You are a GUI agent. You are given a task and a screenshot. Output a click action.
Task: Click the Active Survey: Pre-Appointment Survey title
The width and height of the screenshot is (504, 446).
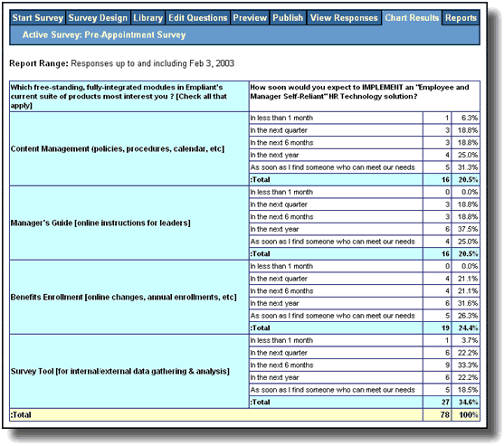coord(104,34)
